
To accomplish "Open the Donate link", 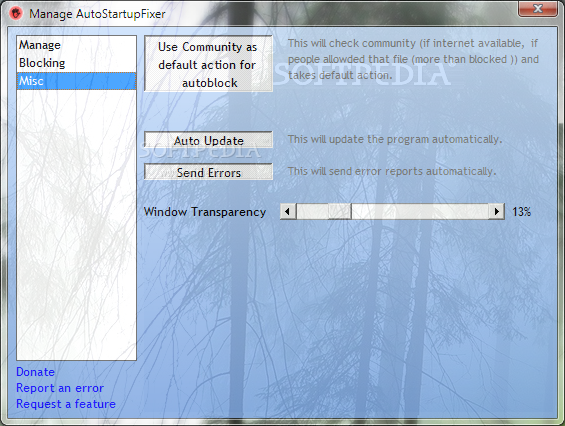I will point(35,372).
